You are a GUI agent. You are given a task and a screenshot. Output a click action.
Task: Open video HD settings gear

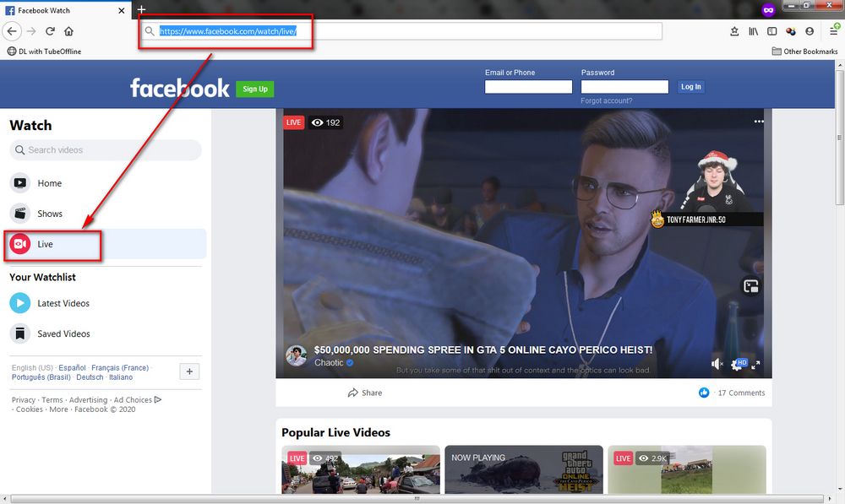click(x=738, y=365)
